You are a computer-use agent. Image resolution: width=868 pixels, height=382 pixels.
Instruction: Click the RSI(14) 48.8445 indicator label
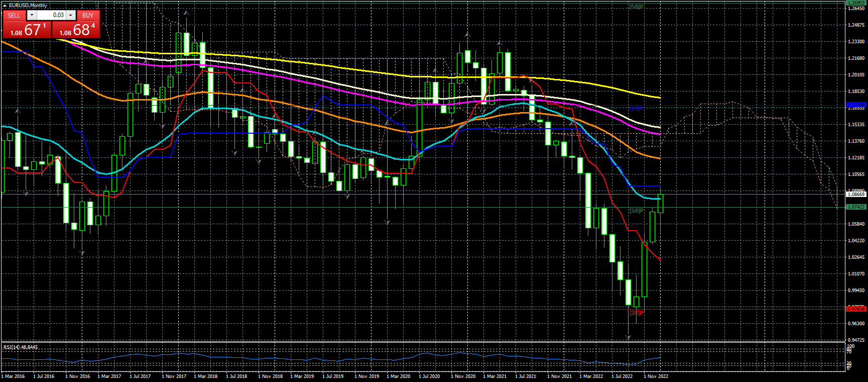click(x=21, y=347)
